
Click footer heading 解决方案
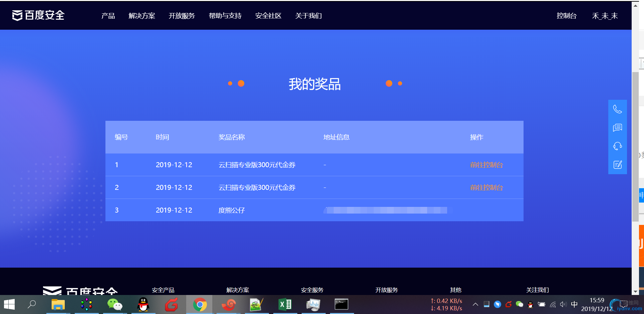pos(238,290)
